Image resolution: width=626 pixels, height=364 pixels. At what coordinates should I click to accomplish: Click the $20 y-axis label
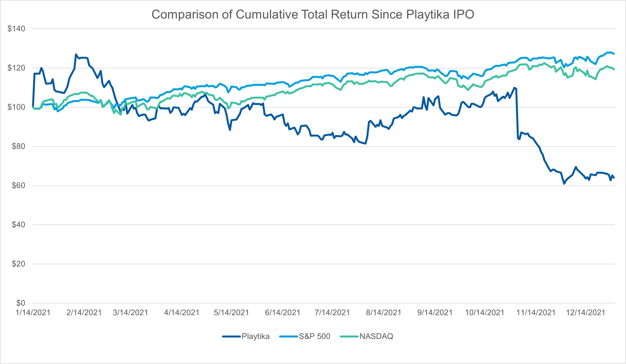pyautogui.click(x=19, y=264)
